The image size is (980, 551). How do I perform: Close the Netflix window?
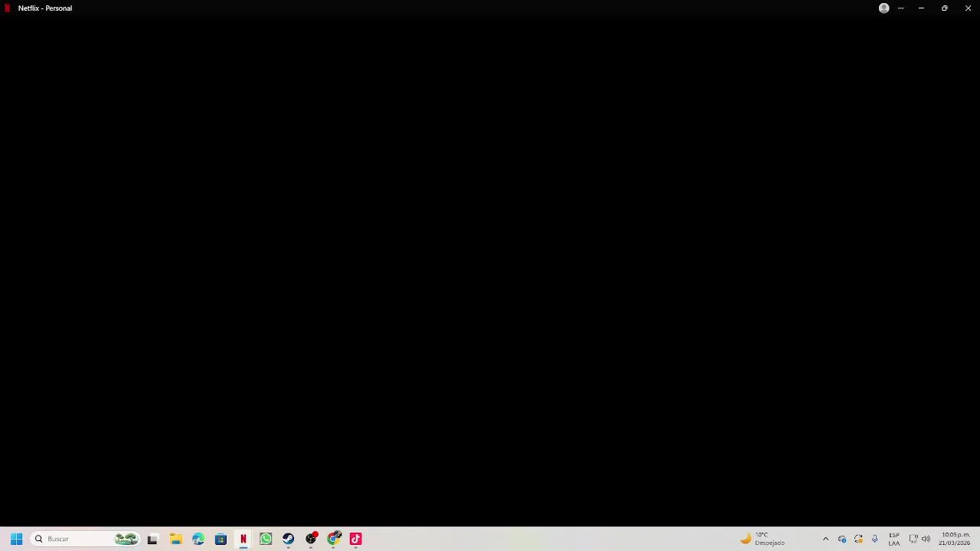[968, 8]
